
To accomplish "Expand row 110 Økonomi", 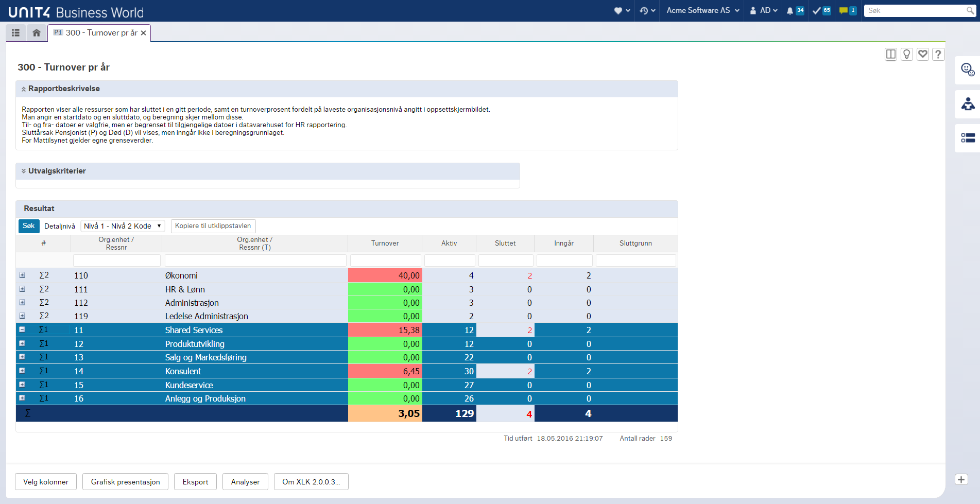I will pos(22,275).
